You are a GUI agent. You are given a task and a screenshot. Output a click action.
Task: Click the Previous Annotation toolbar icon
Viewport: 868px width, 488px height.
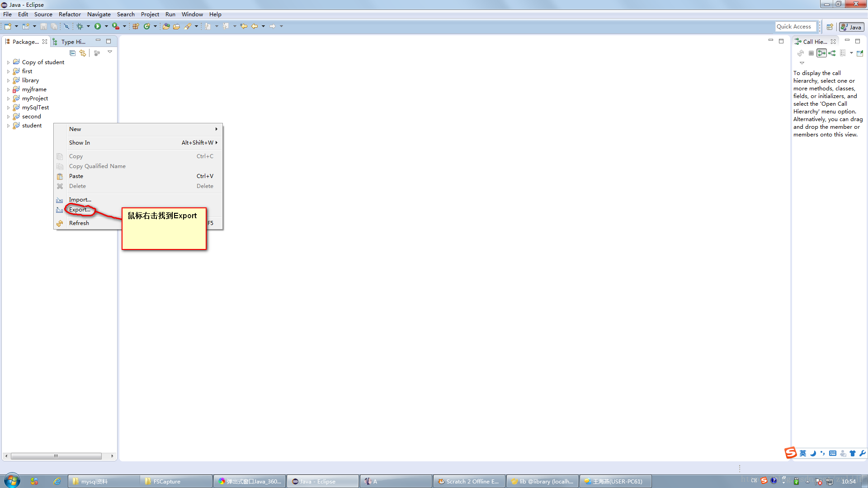226,26
